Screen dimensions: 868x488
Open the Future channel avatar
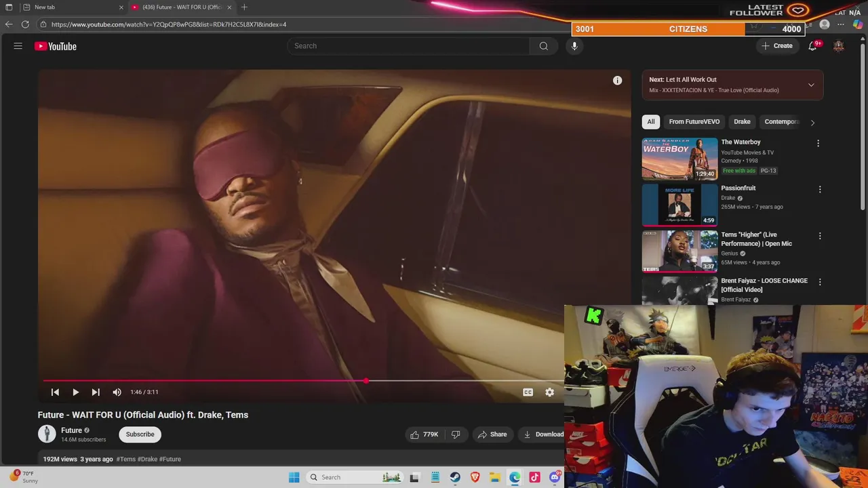(x=47, y=434)
